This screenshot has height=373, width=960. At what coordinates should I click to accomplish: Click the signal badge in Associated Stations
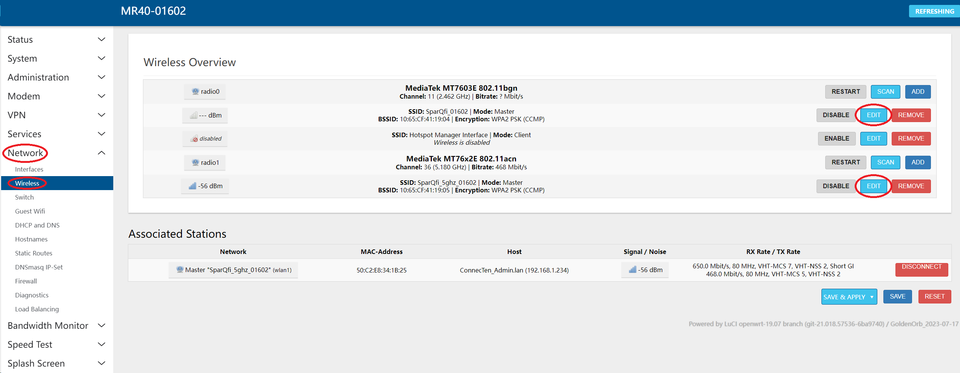pyautogui.click(x=645, y=269)
